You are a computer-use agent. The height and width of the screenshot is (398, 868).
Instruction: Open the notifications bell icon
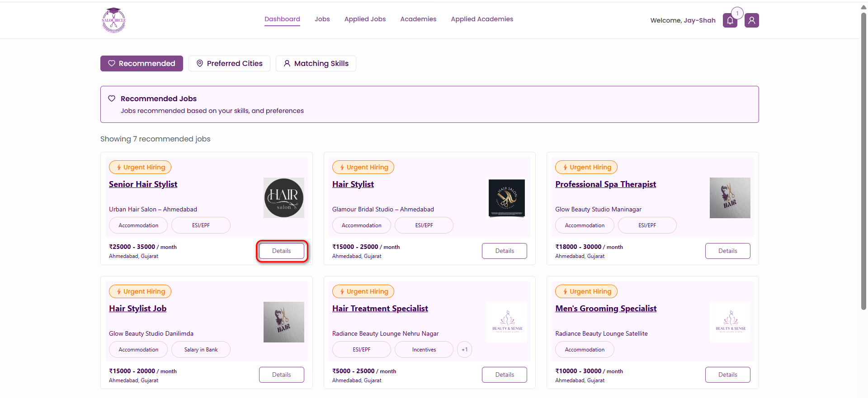pos(730,20)
